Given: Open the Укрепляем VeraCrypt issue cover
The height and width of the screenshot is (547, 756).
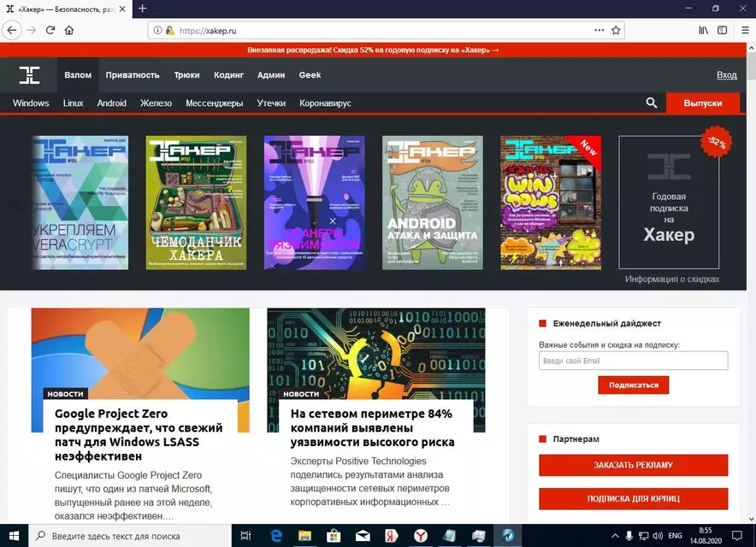Looking at the screenshot, I should click(x=80, y=203).
